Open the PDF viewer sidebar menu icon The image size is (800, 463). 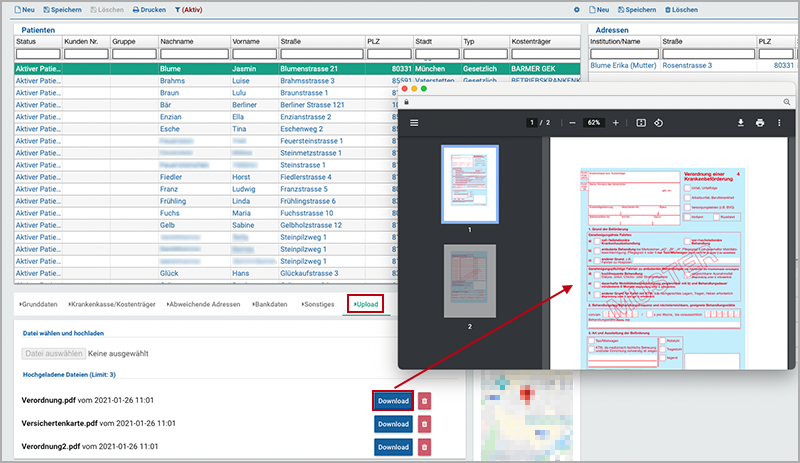tap(414, 122)
